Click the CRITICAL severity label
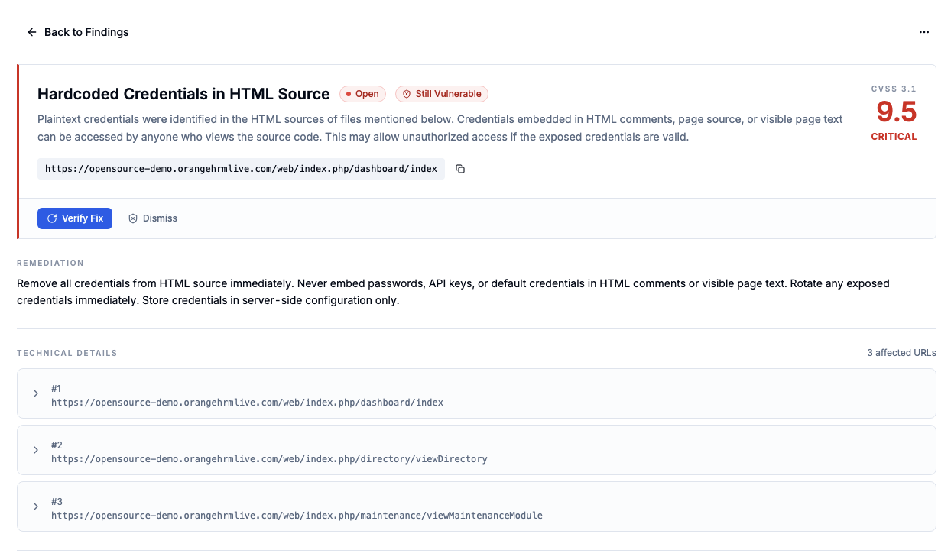Viewport: 951px width, 560px height. (894, 137)
